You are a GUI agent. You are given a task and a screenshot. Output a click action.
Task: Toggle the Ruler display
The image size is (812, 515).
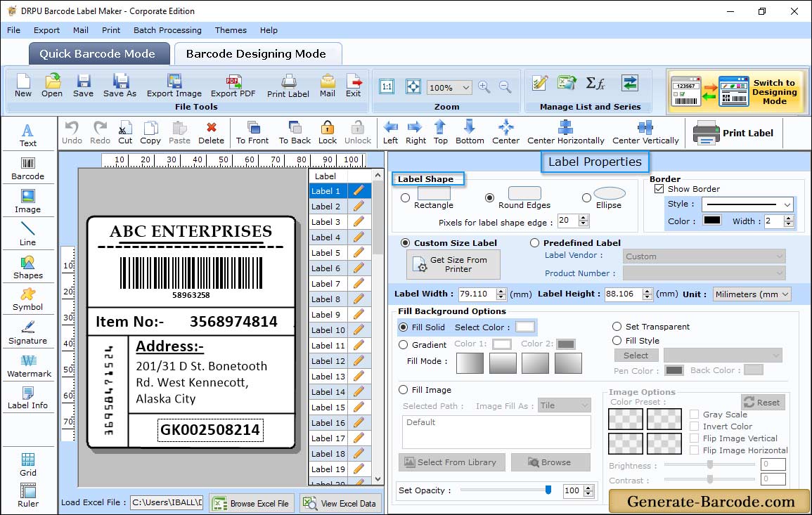click(28, 495)
